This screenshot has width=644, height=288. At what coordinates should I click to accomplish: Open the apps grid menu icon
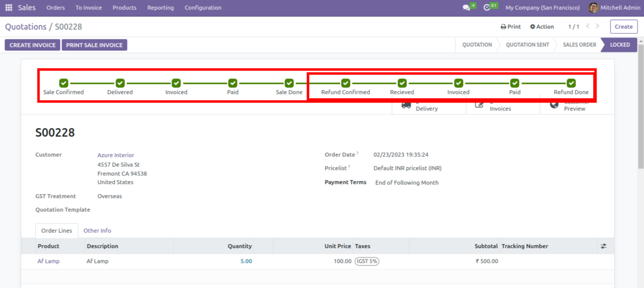8,7
